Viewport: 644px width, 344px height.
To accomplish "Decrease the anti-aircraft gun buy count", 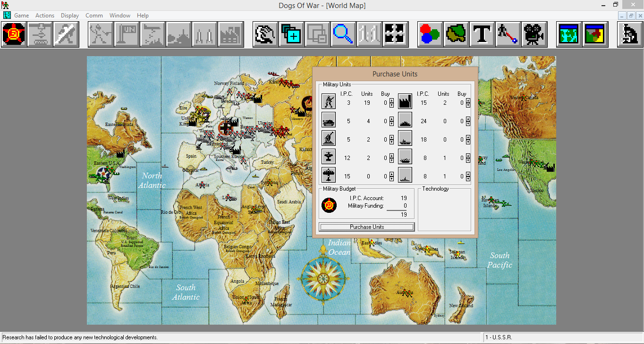I will [x=391, y=142].
